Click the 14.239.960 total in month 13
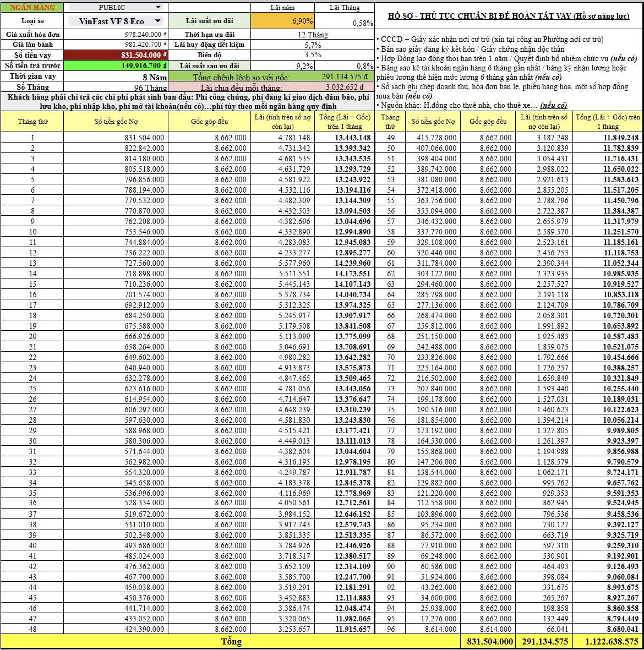644x650 pixels. [x=344, y=263]
